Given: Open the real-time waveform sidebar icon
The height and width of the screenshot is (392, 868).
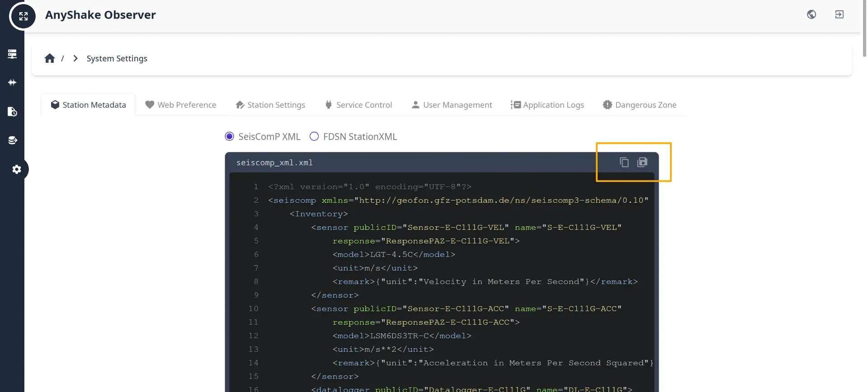Looking at the screenshot, I should coord(12,83).
